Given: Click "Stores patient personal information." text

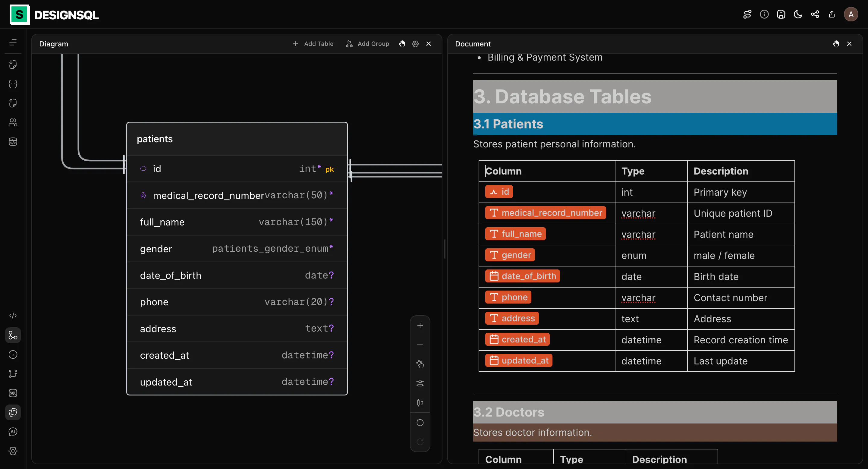Looking at the screenshot, I should tap(554, 144).
